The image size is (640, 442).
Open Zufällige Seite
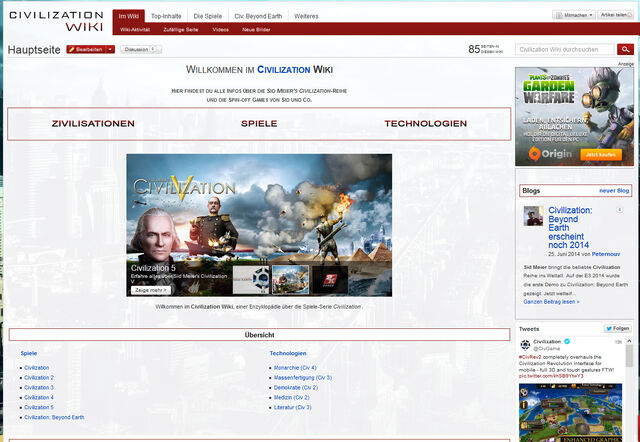pos(180,29)
